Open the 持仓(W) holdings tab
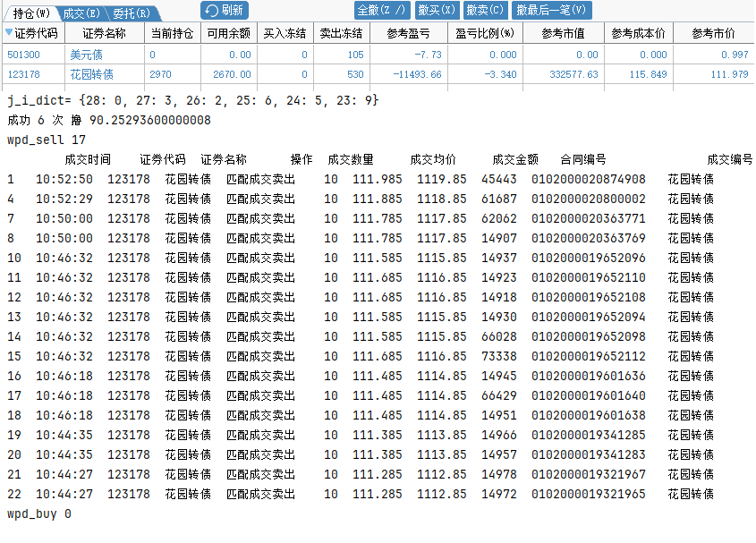The height and width of the screenshot is (543, 756). click(30, 13)
